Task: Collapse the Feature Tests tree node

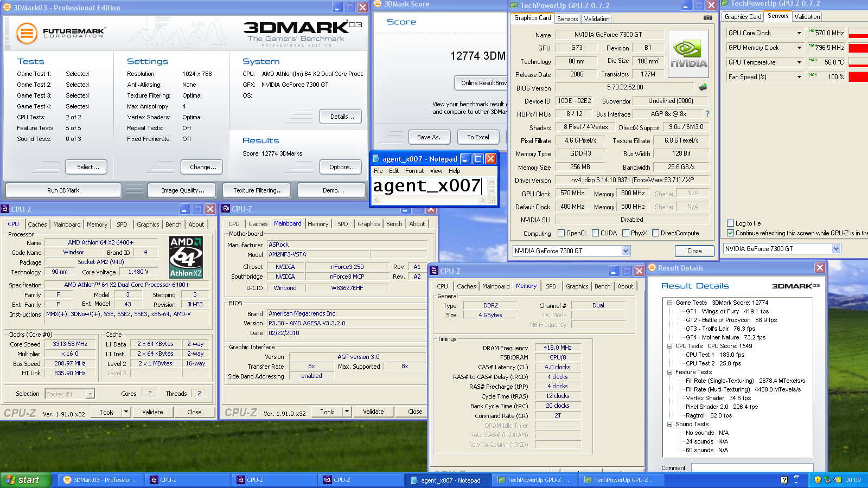Action: pos(669,372)
